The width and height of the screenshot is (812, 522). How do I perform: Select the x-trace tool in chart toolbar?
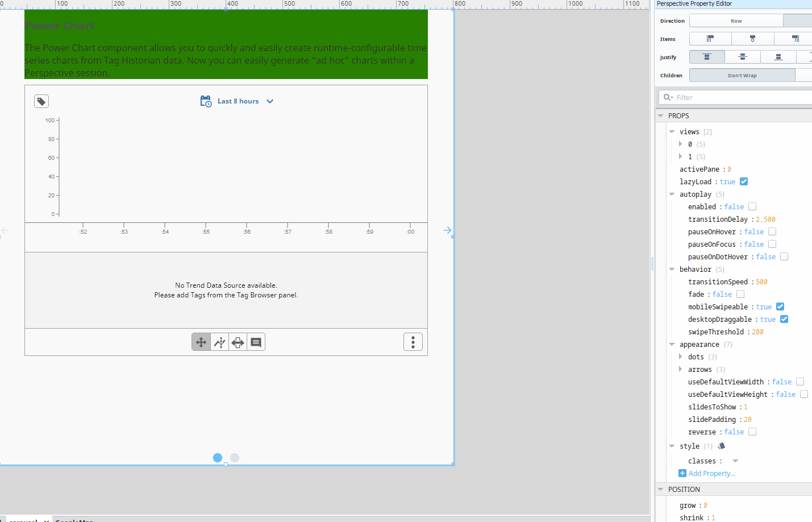(x=220, y=342)
